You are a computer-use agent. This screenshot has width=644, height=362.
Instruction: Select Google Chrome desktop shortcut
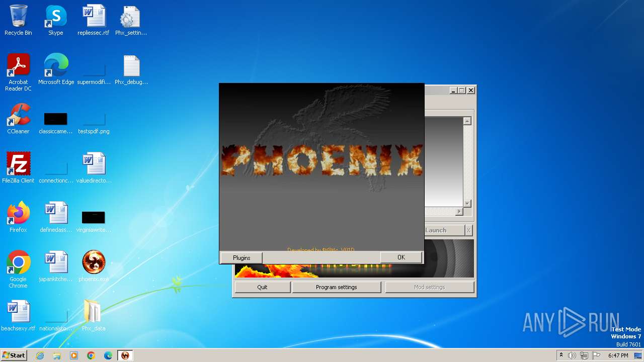[18, 269]
